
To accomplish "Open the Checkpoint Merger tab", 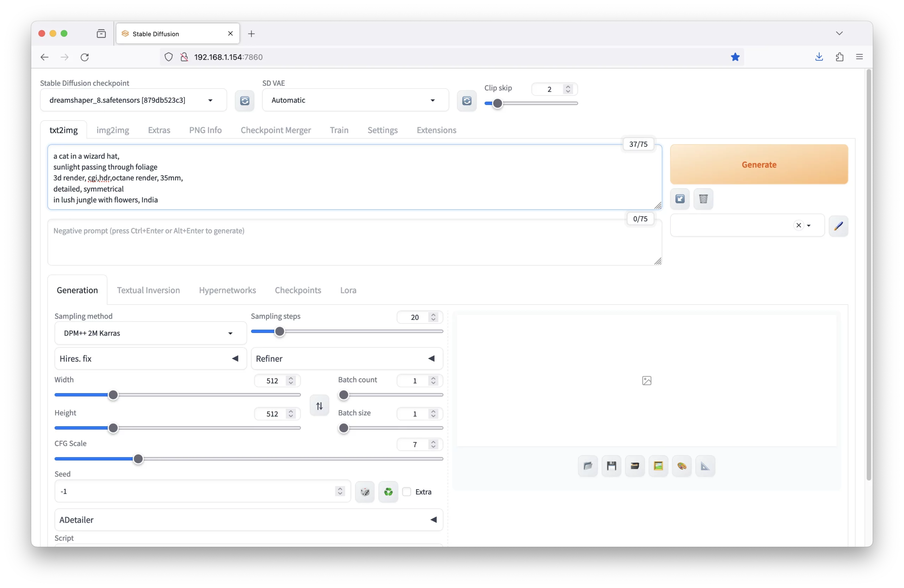I will 276,130.
